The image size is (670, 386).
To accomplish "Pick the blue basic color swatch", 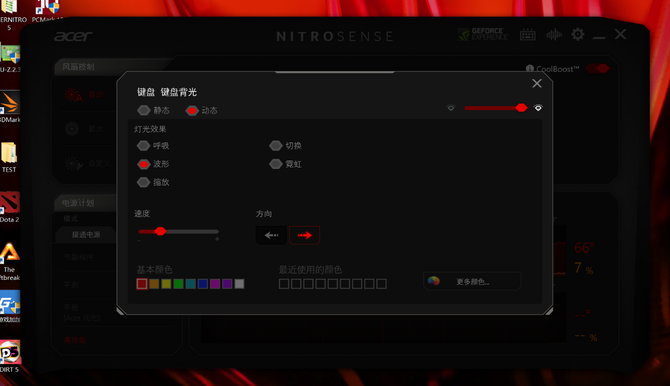I will [x=203, y=283].
